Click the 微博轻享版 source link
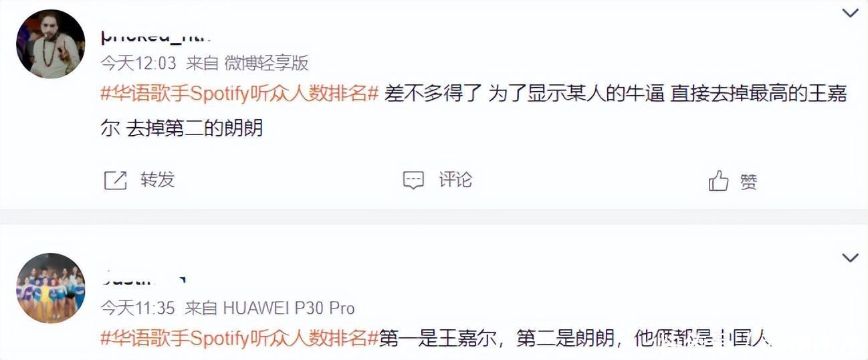 [x=267, y=63]
